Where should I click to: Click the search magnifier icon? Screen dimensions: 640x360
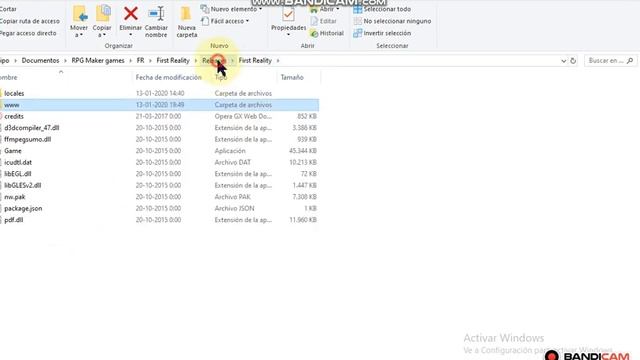pos(630,61)
